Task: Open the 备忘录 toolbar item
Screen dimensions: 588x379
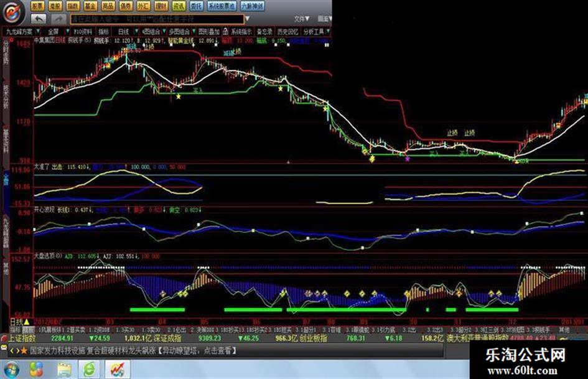Action: pos(264,32)
